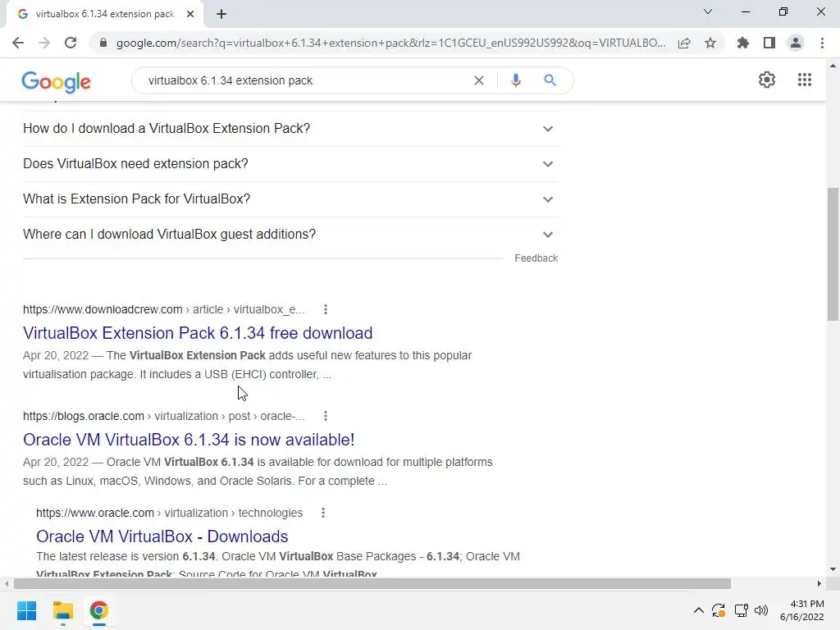Click scrollbar down arrow
The width and height of the screenshot is (840, 630).
tap(833, 569)
